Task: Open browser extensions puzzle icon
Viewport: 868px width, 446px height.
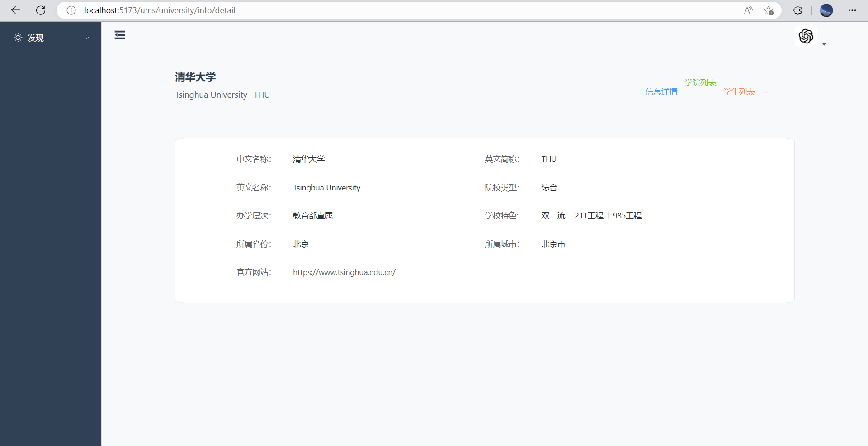Action: pyautogui.click(x=798, y=10)
